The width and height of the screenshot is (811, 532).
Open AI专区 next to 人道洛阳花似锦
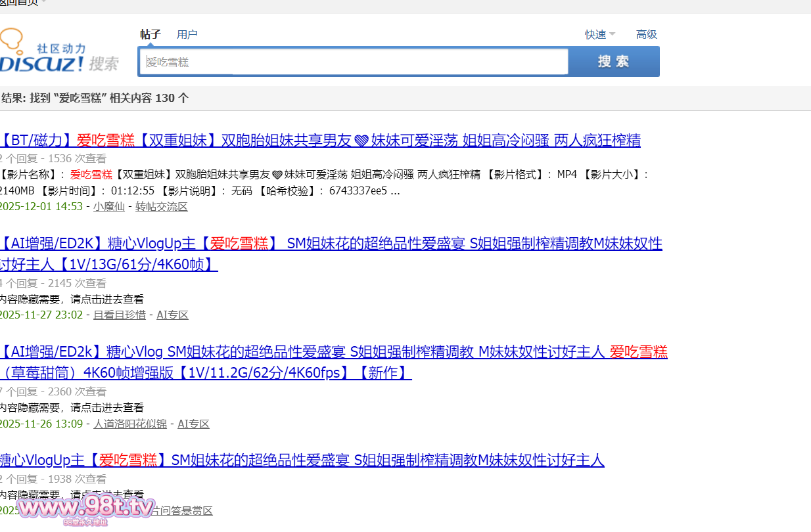click(x=193, y=424)
